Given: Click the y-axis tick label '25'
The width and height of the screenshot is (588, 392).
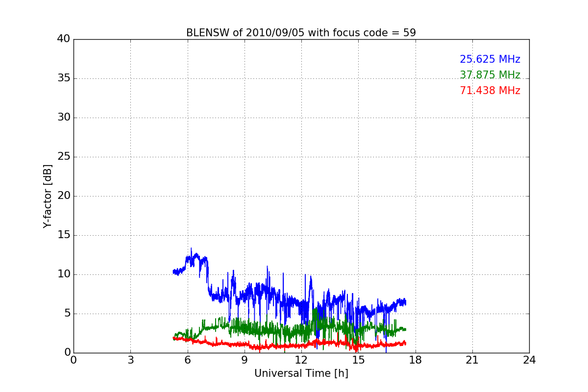Looking at the screenshot, I should [x=64, y=157].
